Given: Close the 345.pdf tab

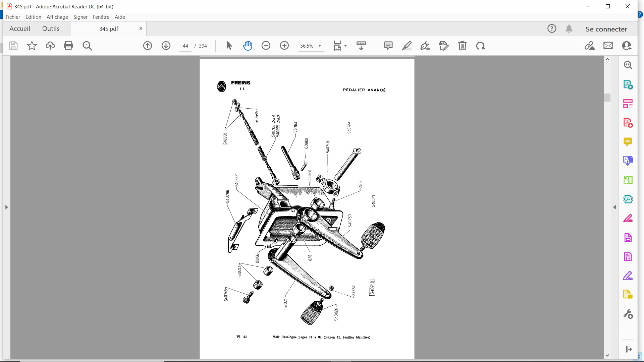Looking at the screenshot, I should tap(141, 29).
